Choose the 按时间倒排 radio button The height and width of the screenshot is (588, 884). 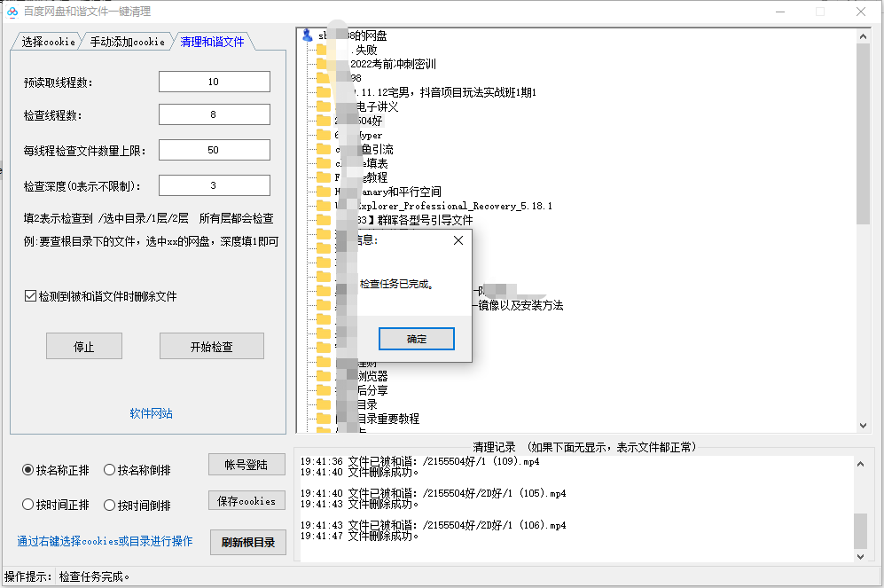pyautogui.click(x=109, y=505)
